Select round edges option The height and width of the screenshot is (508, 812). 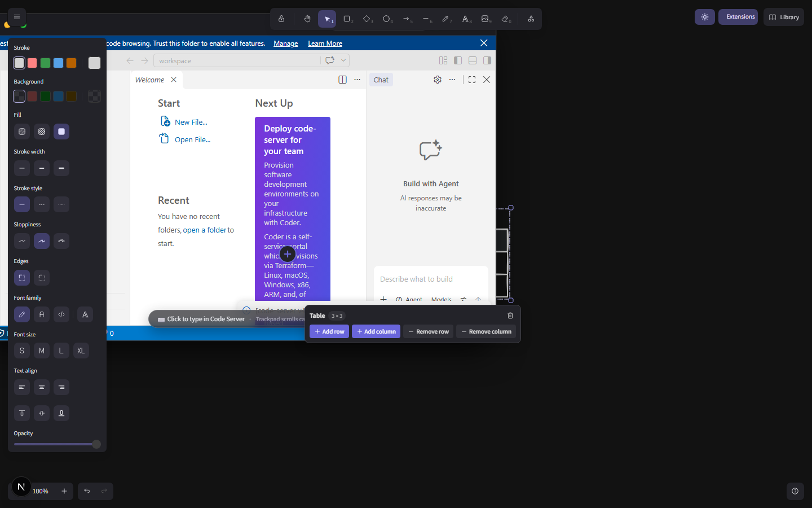click(x=42, y=278)
